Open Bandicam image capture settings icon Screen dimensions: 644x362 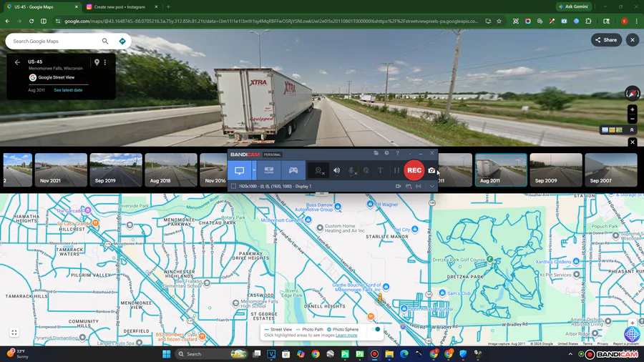(409, 186)
